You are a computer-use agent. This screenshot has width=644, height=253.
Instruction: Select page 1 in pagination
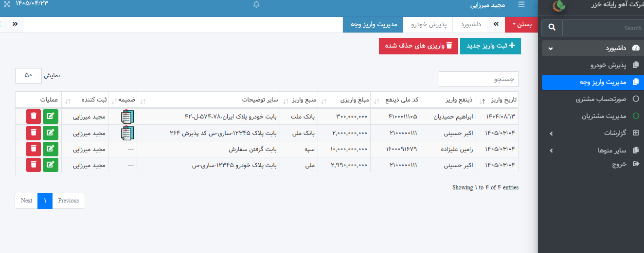click(45, 201)
